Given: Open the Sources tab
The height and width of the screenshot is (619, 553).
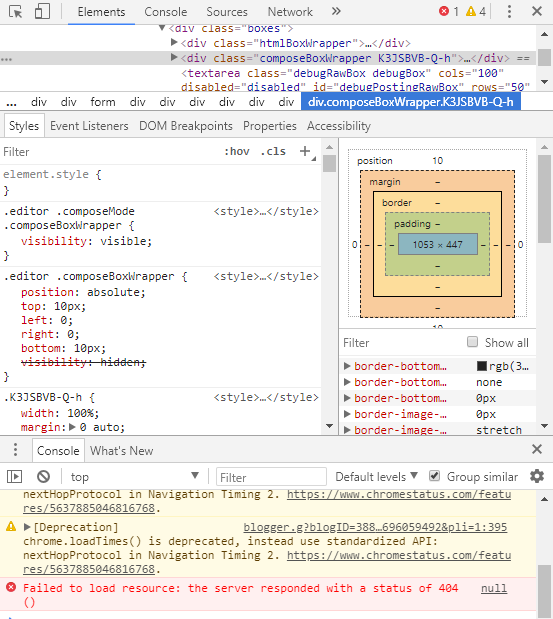Looking at the screenshot, I should (227, 12).
